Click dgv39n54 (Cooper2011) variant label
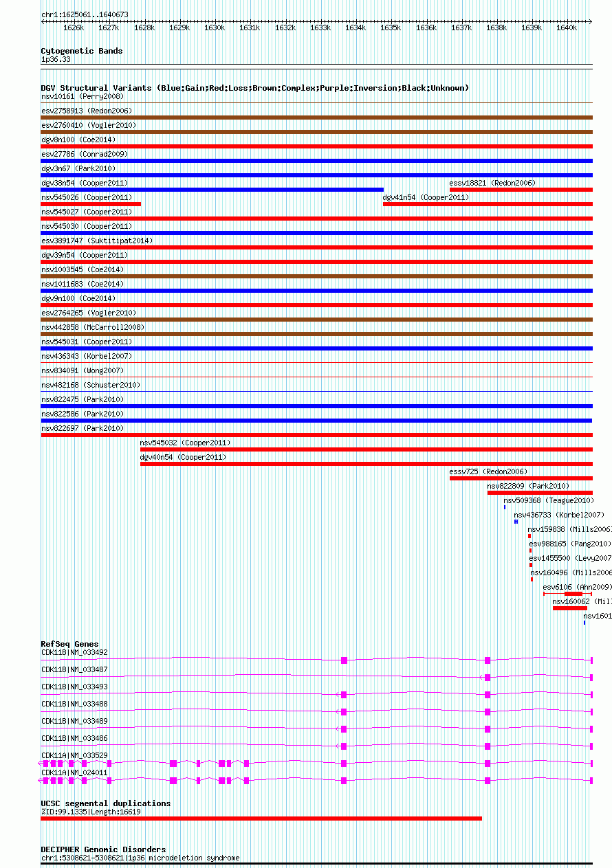612x868 pixels. (x=85, y=255)
